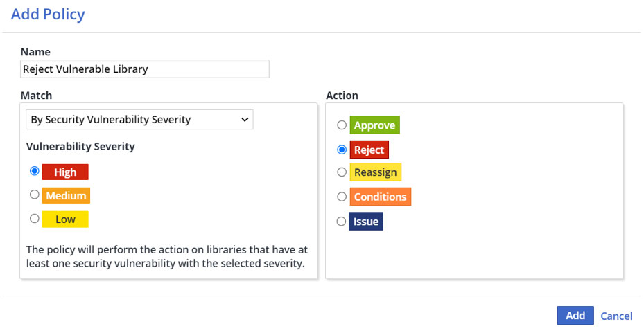Viewport: 644px width, 333px height.
Task: Choose the Reassign action radio button
Action: point(341,172)
